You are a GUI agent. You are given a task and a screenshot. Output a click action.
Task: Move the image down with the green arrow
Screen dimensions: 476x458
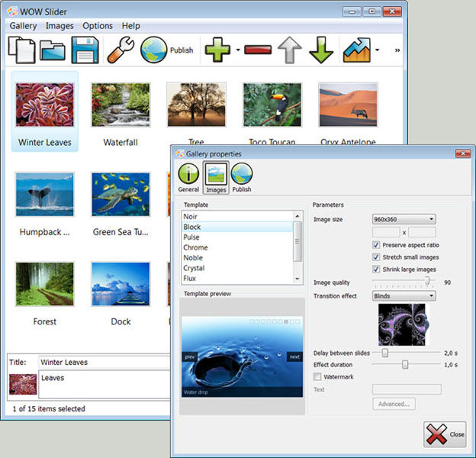321,50
